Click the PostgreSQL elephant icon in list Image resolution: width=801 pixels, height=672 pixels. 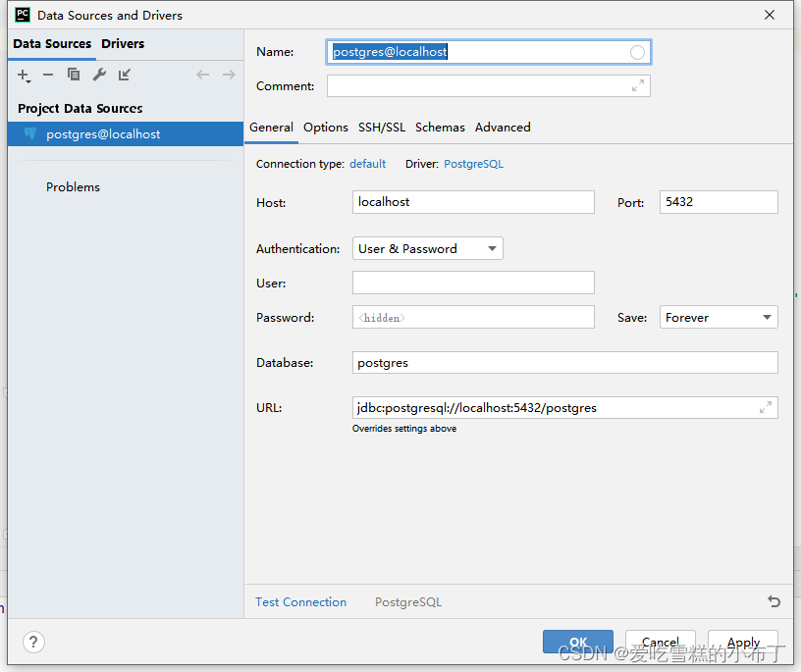point(30,133)
